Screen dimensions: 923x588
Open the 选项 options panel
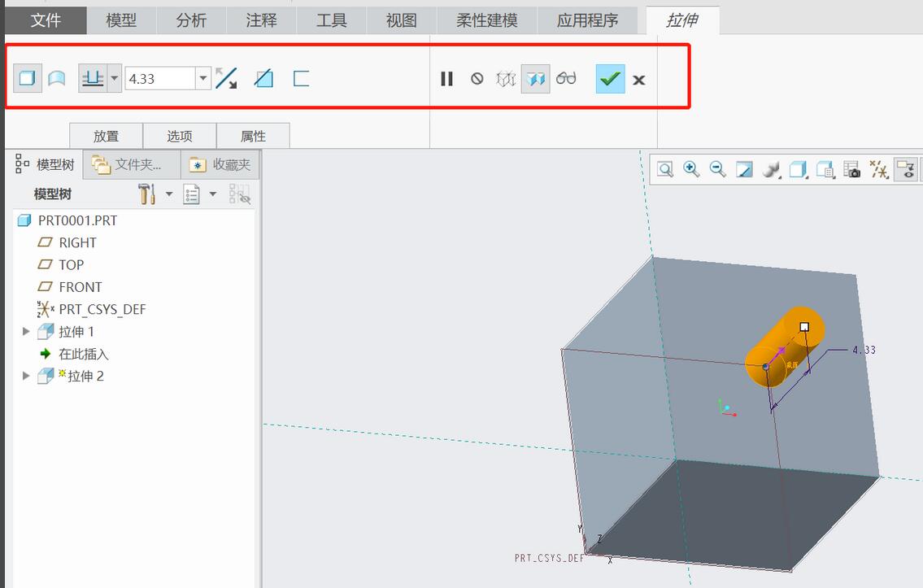(180, 136)
